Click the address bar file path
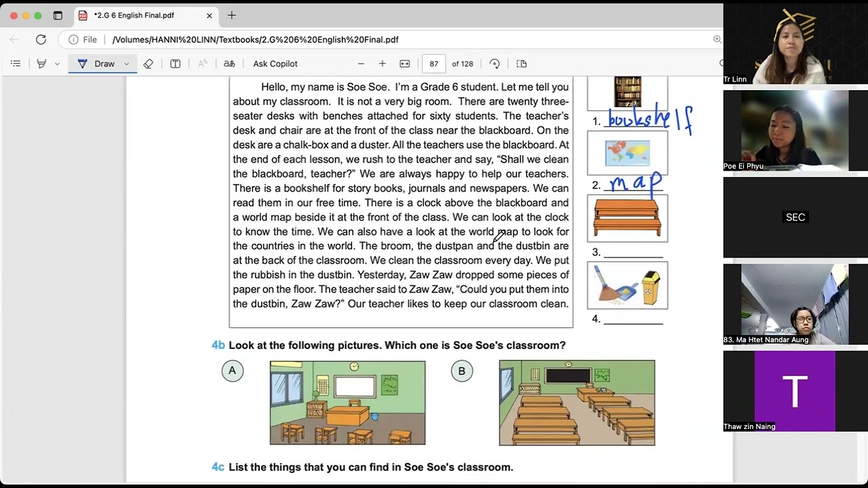This screenshot has height=488, width=868. tap(256, 39)
